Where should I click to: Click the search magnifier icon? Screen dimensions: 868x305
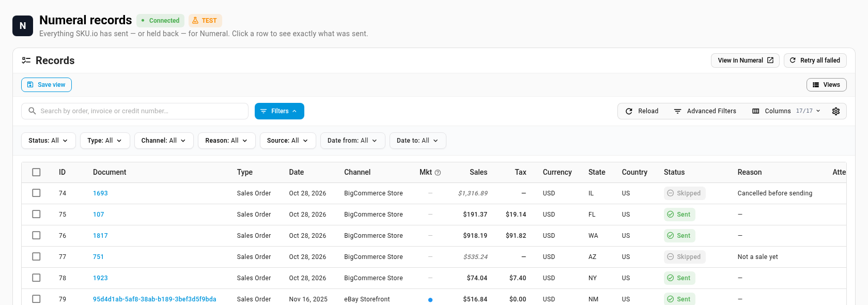32,111
